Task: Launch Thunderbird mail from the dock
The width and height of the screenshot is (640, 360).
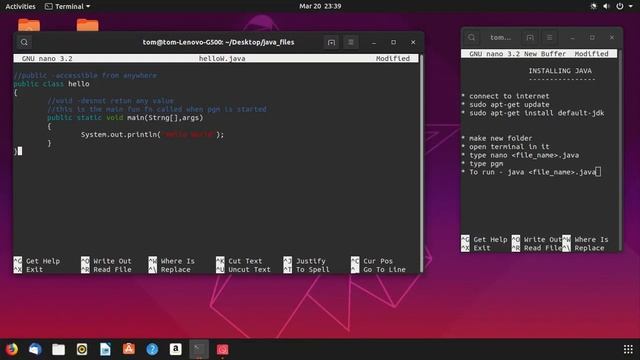Action: [35, 349]
